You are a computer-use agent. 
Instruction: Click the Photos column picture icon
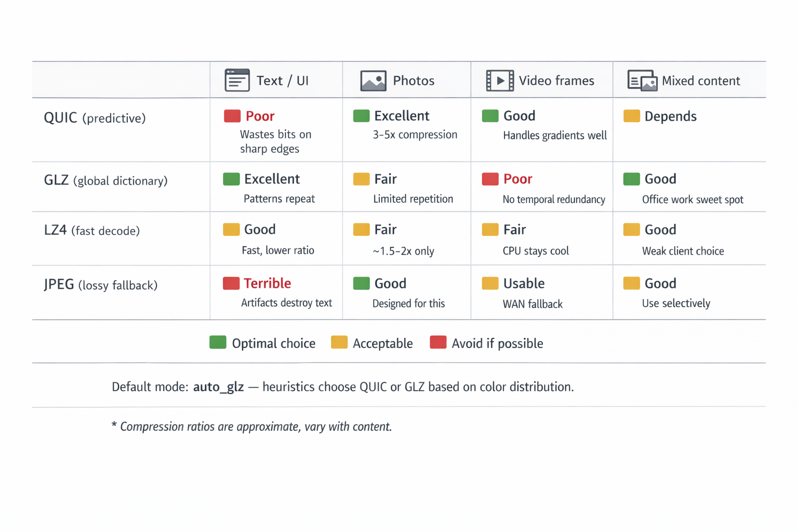[373, 81]
